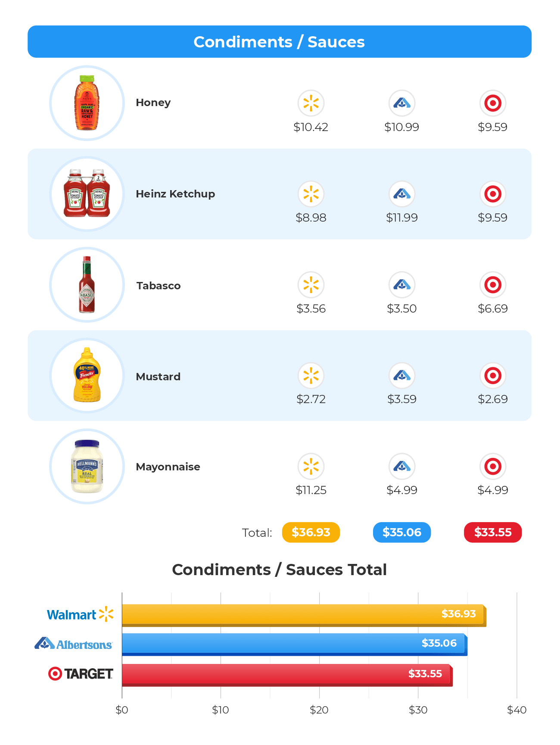
Task: Click the Target icon in the Tabasco row
Action: coord(492,285)
